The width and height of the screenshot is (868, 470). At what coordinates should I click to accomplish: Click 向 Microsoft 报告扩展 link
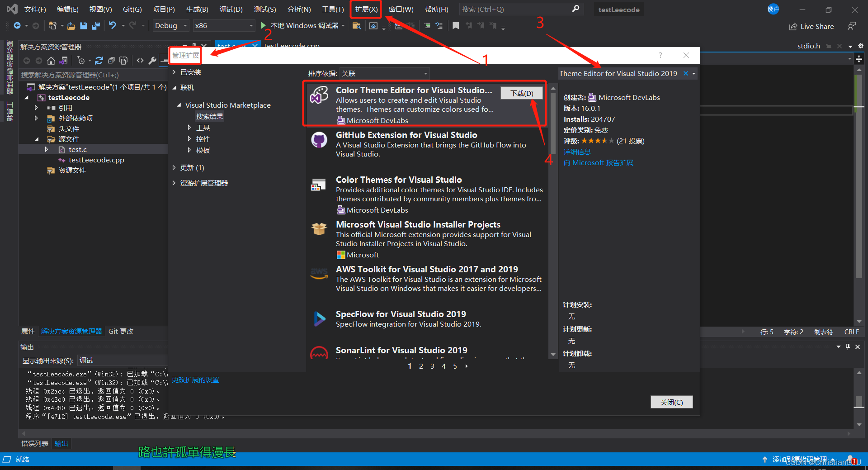tap(598, 163)
